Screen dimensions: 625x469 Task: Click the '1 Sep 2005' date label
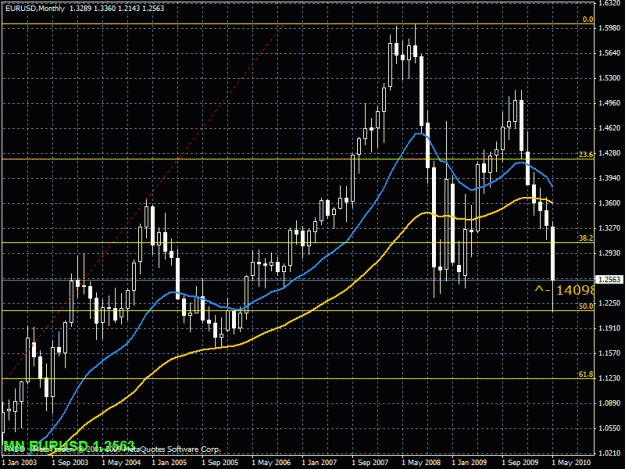[220, 463]
